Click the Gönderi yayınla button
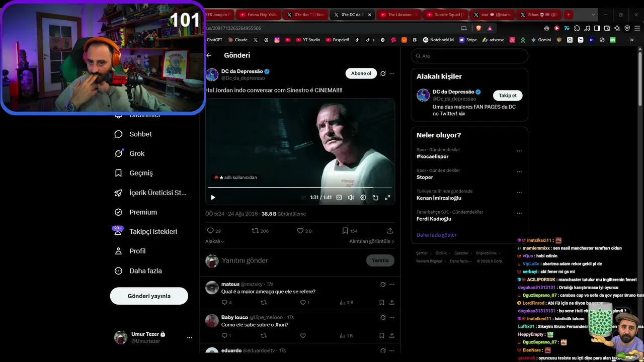The image size is (644, 362). tap(149, 296)
